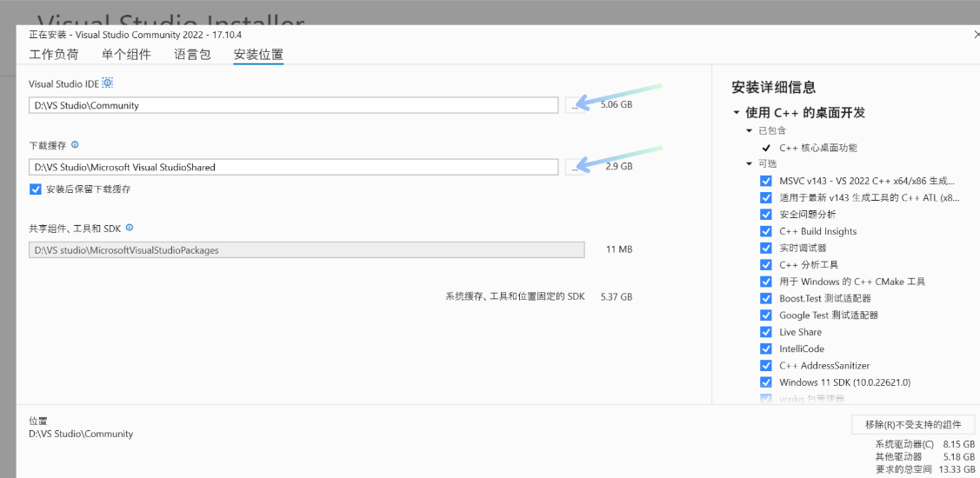The width and height of the screenshot is (980, 478).
Task: Switch to the 单个组件 tab
Action: point(126,55)
